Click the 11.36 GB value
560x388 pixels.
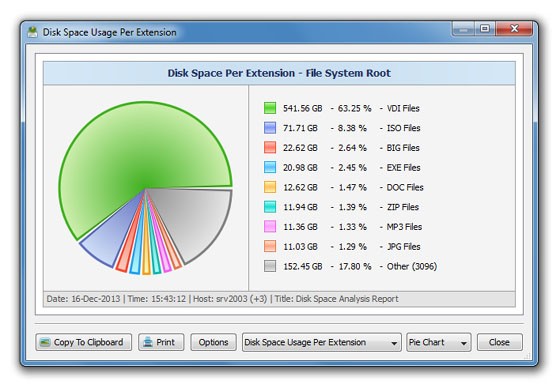pos(300,227)
